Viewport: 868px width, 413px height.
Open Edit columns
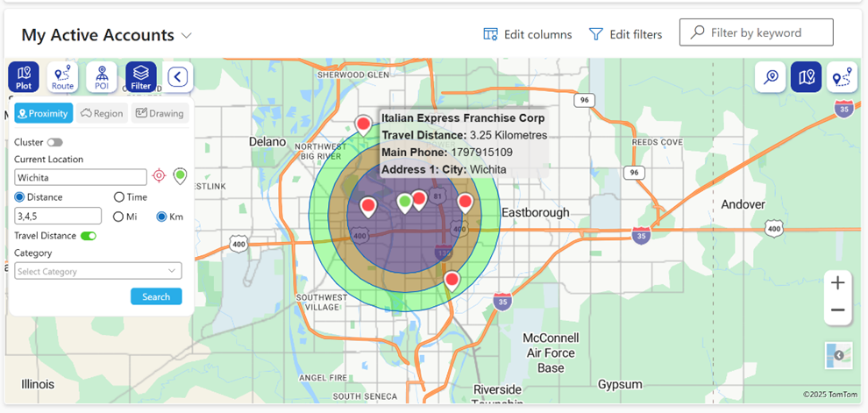click(x=528, y=34)
